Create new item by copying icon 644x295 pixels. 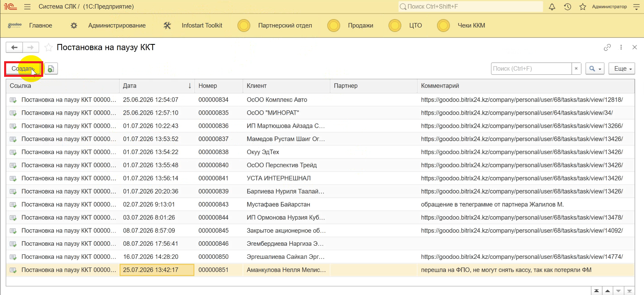[51, 69]
